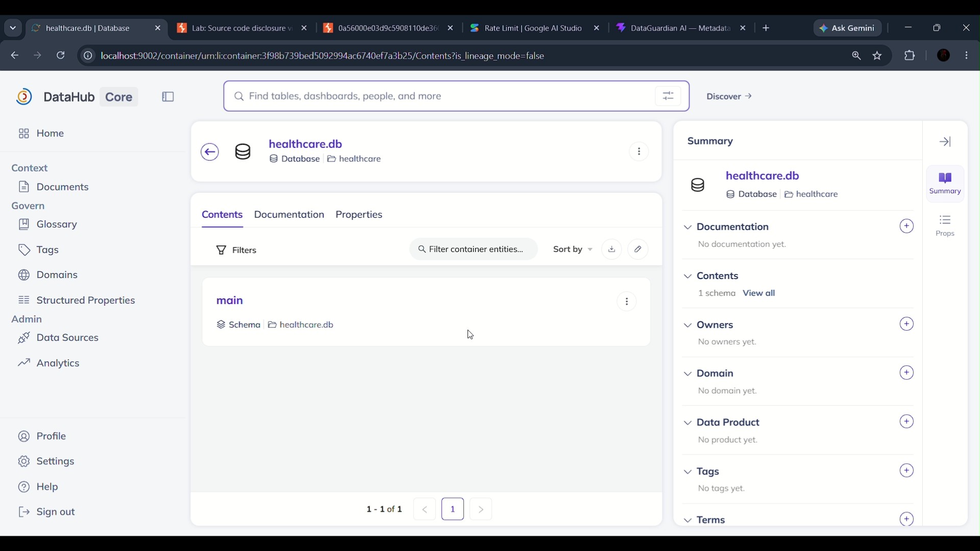Open a new browser tab with plus

pyautogui.click(x=766, y=29)
